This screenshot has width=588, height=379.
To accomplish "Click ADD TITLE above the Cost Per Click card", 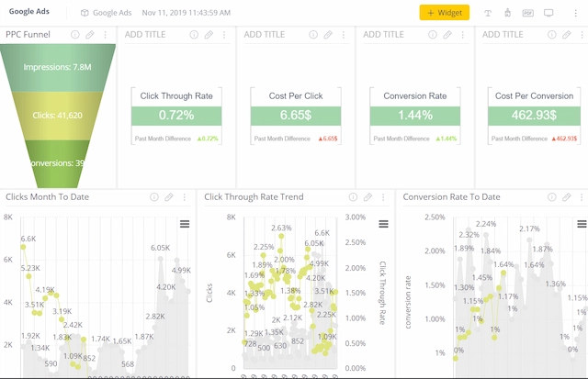I will (265, 35).
